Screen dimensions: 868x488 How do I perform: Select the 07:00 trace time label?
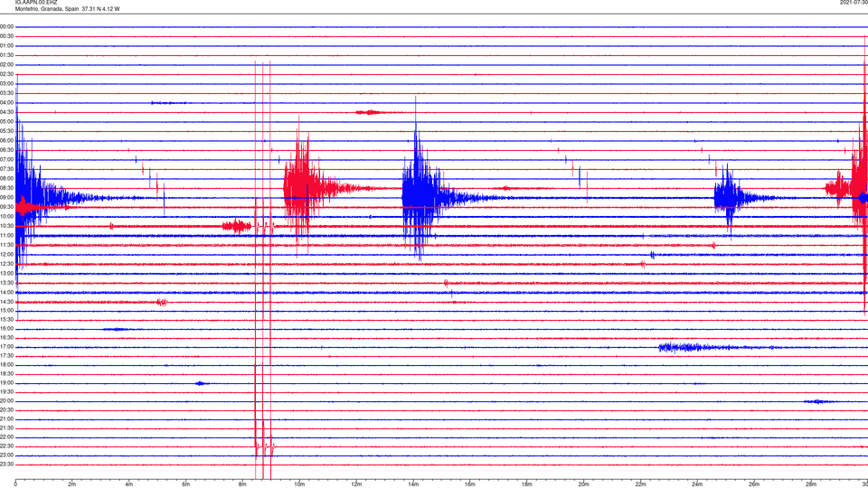(x=6, y=160)
